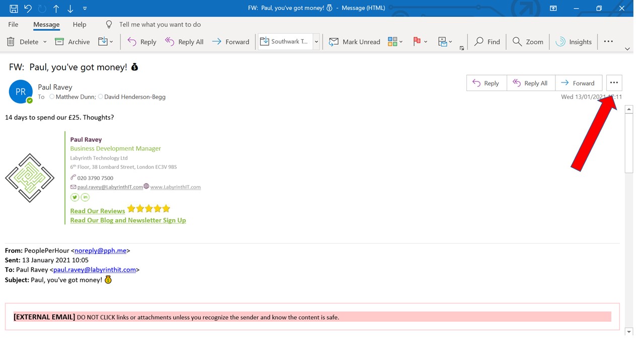Open the LinkedIn icon in signature
Image resolution: width=644 pixels, height=362 pixels.
coord(85,197)
